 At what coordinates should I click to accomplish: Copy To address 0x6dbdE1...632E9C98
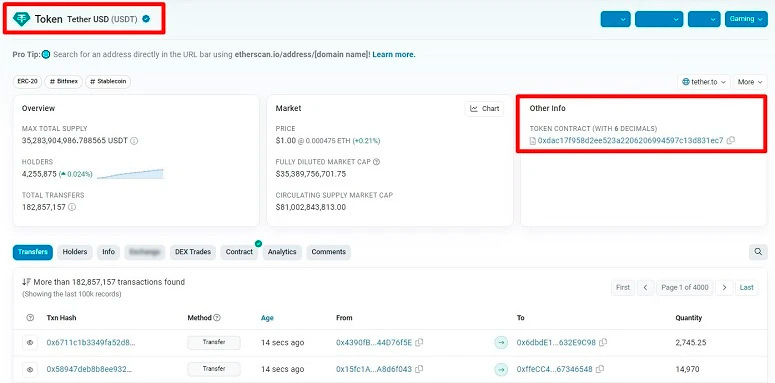click(x=603, y=342)
